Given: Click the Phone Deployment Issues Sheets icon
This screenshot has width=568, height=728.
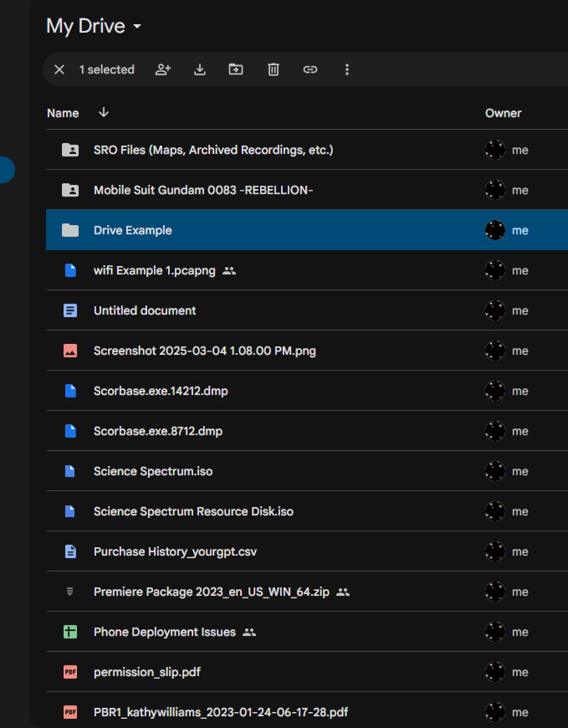Looking at the screenshot, I should pos(70,632).
